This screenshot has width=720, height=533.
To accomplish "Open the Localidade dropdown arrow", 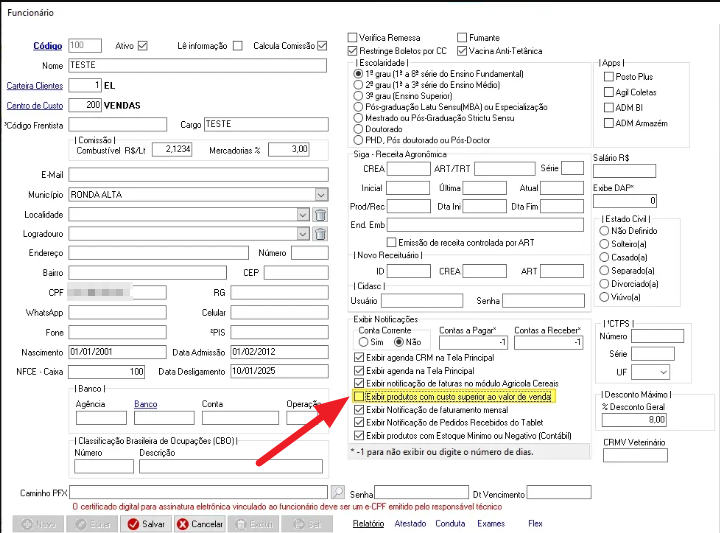I will click(x=303, y=214).
